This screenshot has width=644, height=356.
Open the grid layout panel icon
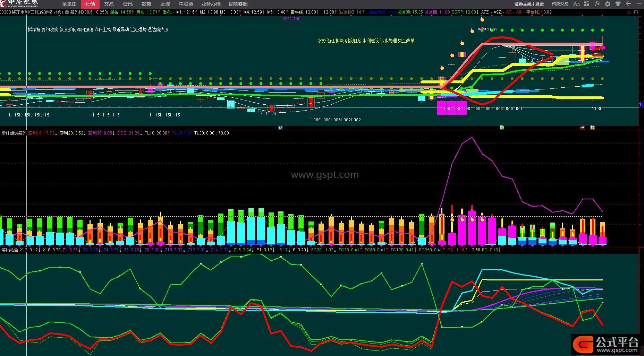point(586,4)
